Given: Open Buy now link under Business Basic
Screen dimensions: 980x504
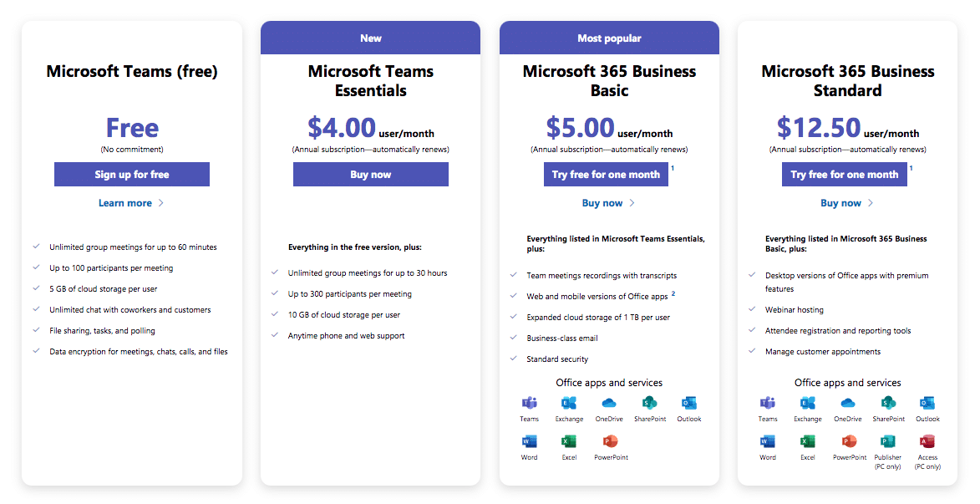Looking at the screenshot, I should (602, 202).
